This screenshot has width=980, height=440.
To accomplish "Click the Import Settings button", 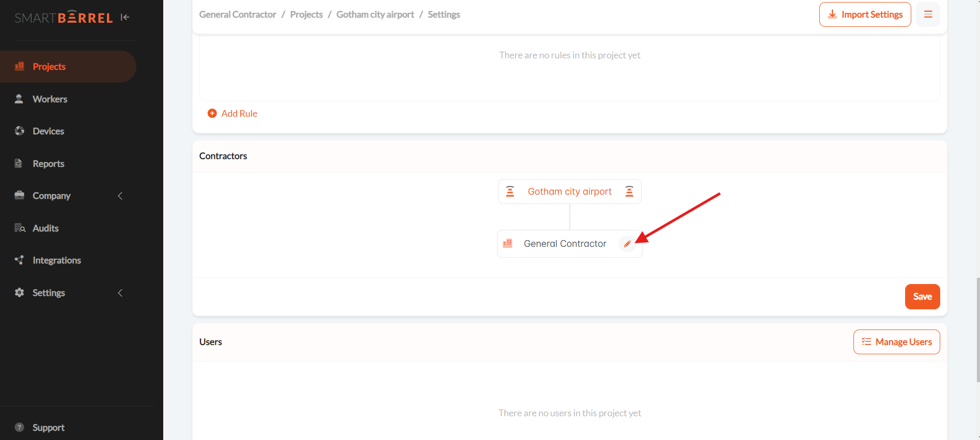I will 865,14.
